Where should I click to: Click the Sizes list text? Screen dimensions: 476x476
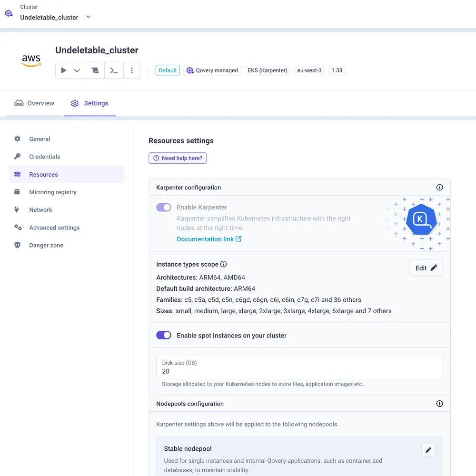(x=274, y=311)
